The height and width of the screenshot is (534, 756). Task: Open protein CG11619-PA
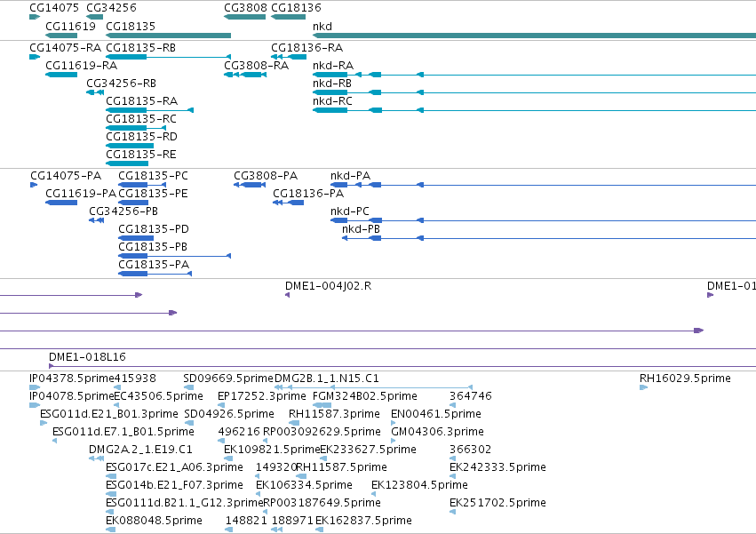click(x=61, y=203)
